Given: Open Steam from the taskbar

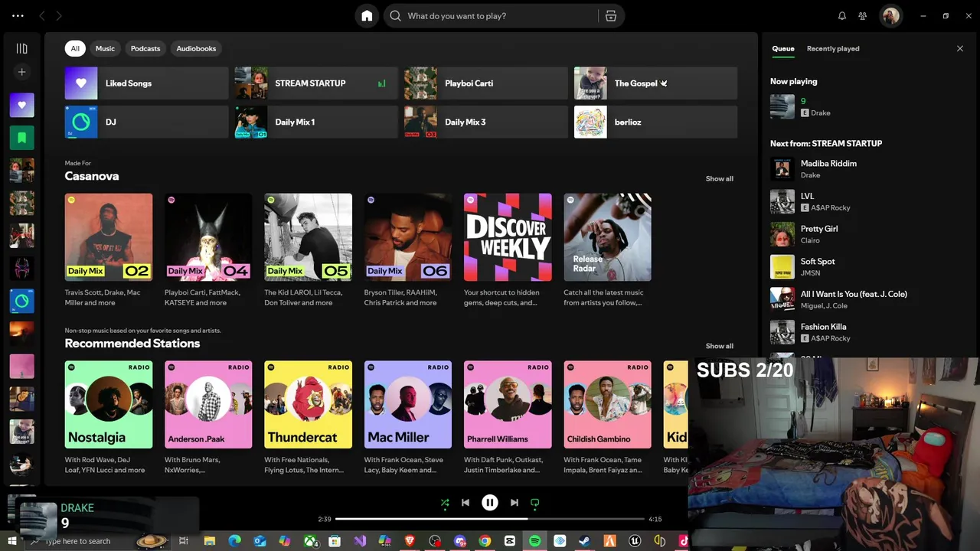Looking at the screenshot, I should [x=584, y=541].
